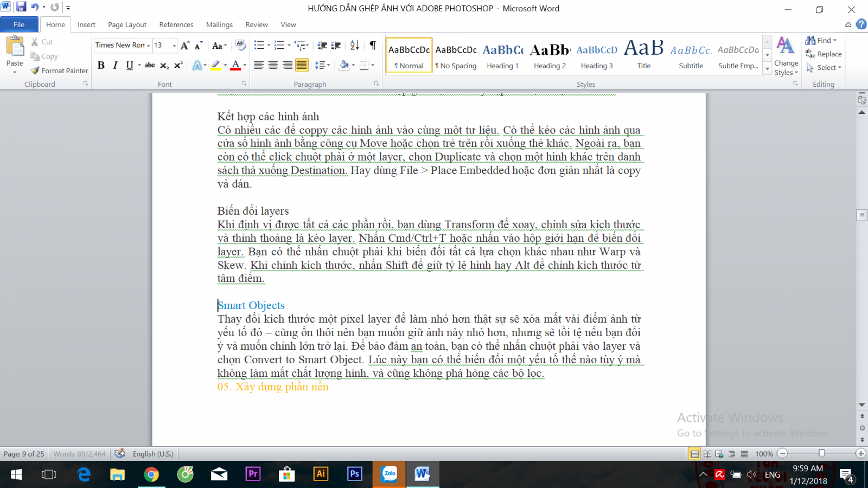Toggle Italic formatting

[x=115, y=65]
